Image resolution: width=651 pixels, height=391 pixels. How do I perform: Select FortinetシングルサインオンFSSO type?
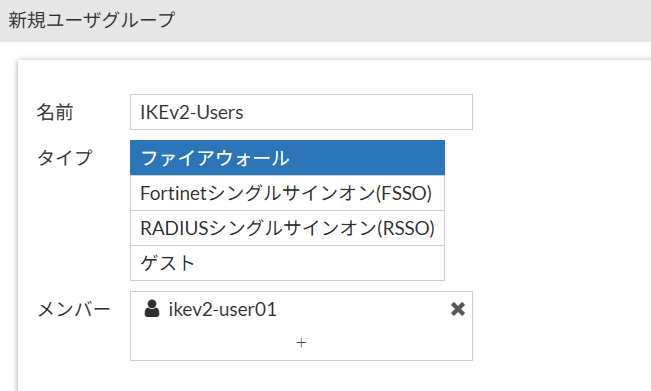[x=287, y=193]
